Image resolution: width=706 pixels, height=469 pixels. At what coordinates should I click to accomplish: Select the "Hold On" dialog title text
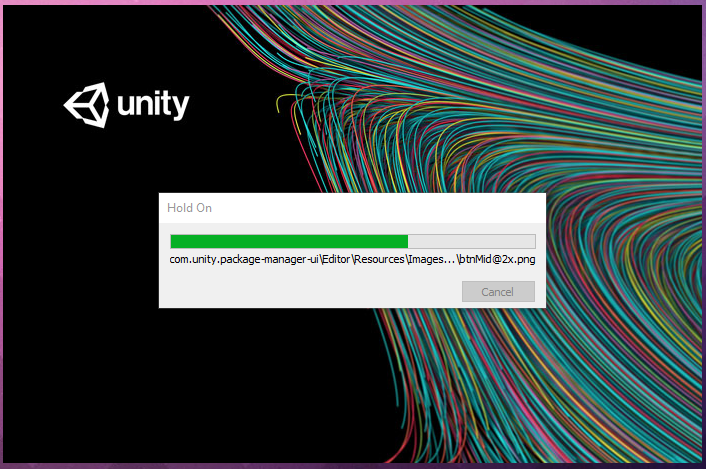coord(190,208)
